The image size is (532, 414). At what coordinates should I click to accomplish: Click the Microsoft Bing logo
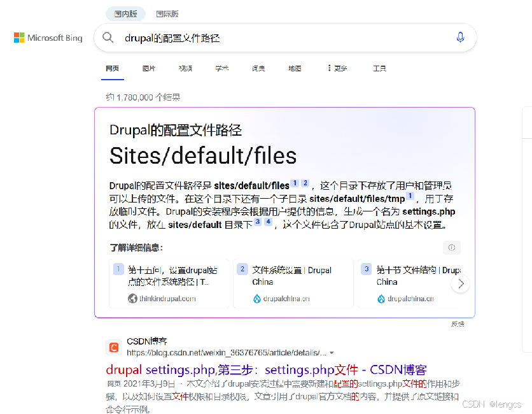coord(48,38)
